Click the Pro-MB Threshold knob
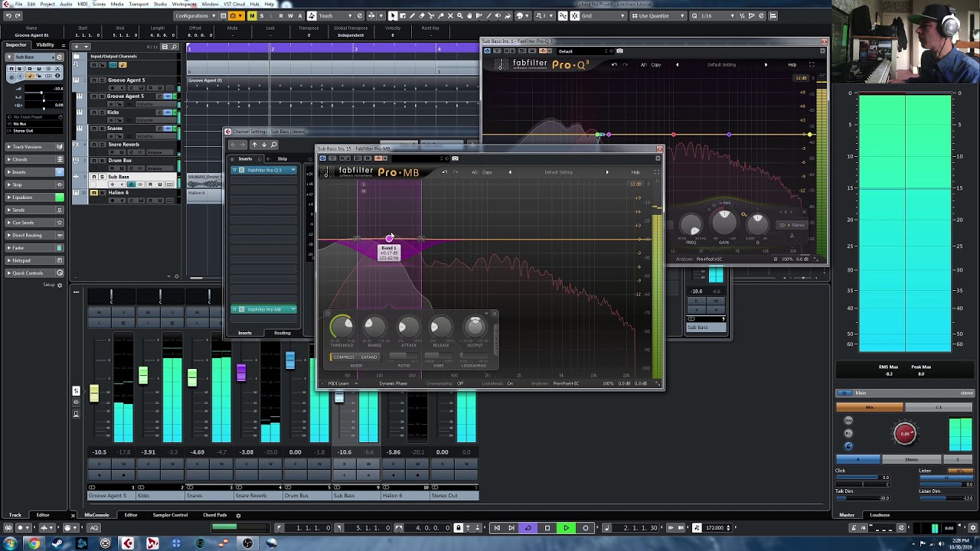This screenshot has width=980, height=551. (x=342, y=327)
